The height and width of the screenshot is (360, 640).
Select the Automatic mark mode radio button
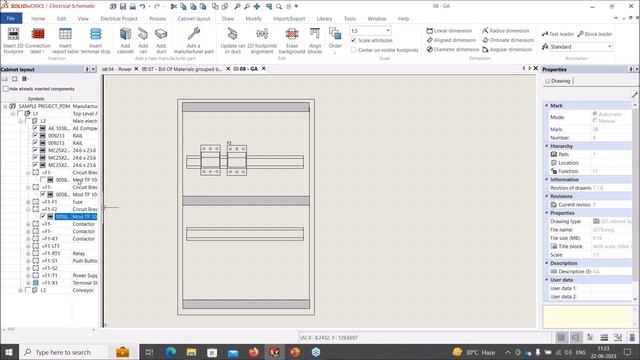pos(595,114)
